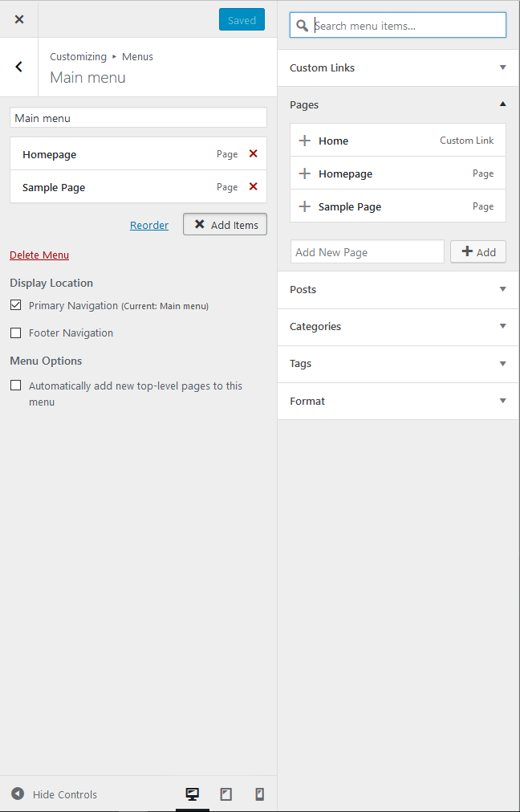Expand the Tags section
Viewport: 520px width, 812px height.
pyautogui.click(x=398, y=364)
